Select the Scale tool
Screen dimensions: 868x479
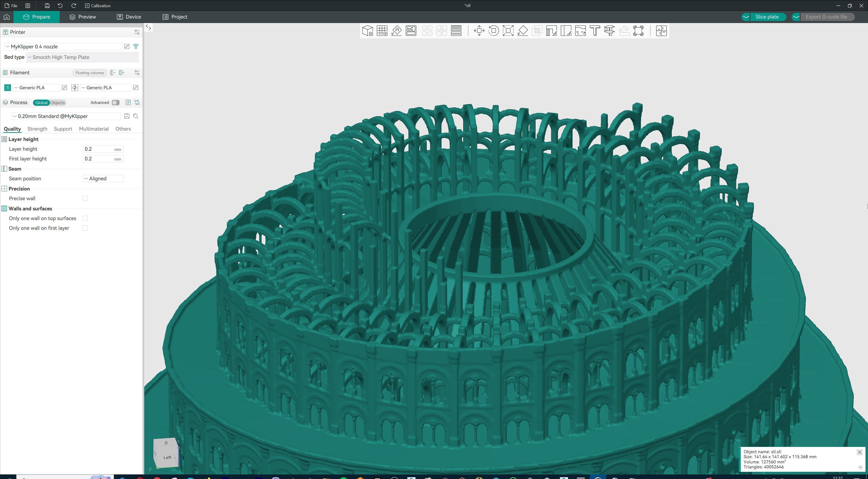[508, 31]
